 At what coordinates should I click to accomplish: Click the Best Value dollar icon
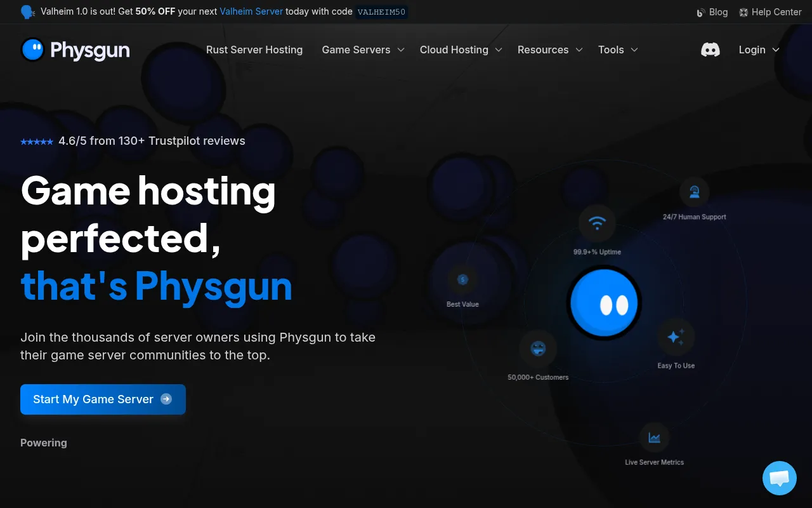coord(462,279)
